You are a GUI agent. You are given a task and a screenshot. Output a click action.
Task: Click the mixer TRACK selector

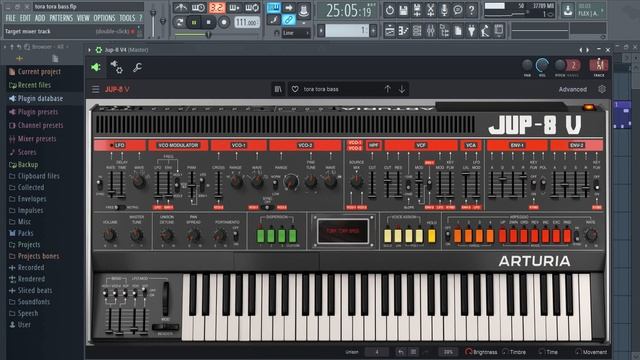598,65
